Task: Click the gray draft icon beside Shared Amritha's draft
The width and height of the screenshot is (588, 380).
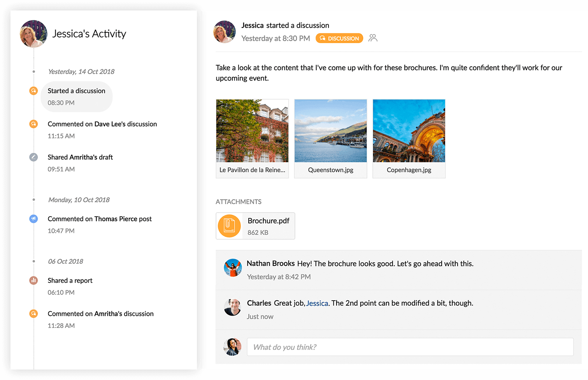Action: [34, 157]
